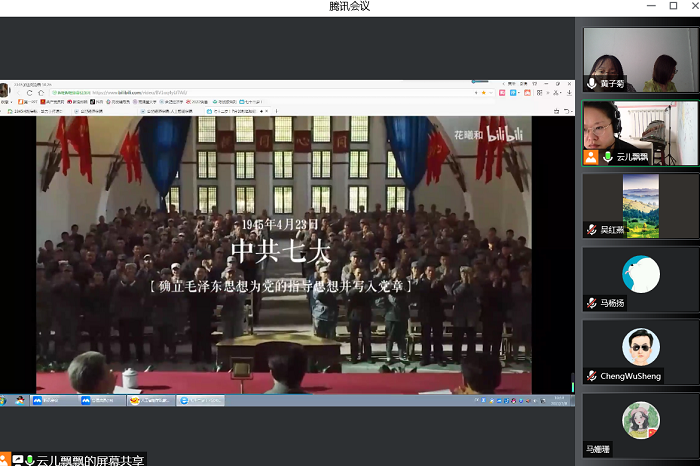The height and width of the screenshot is (466, 700).
Task: Click the Windows Start orb in the shared taskbar
Action: tap(2, 400)
